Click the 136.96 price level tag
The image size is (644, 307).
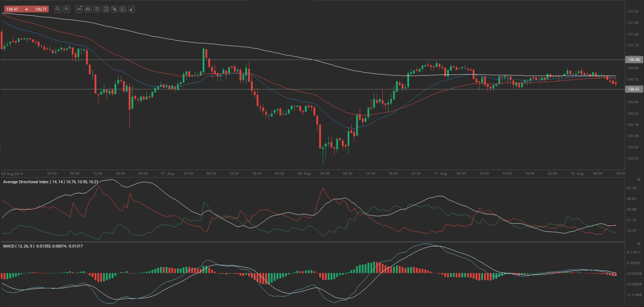click(634, 60)
